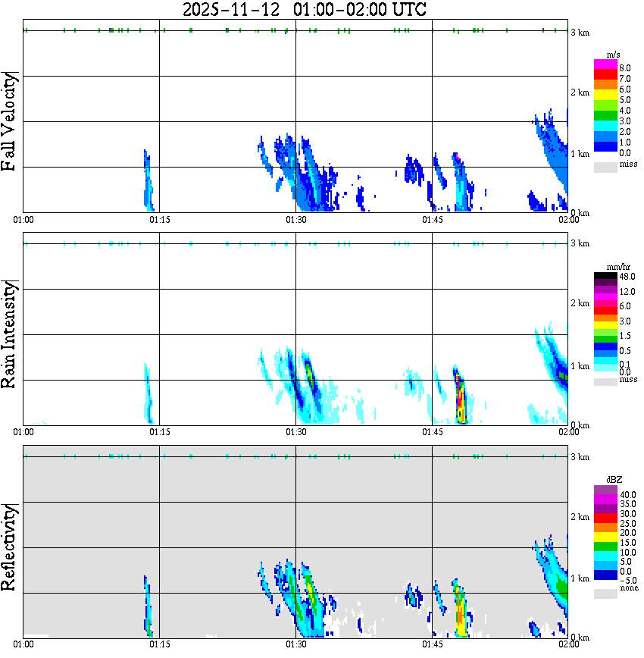Click "1 km" height label on Rain Intensity panel
Screen dimensions: 644x658
580,366
